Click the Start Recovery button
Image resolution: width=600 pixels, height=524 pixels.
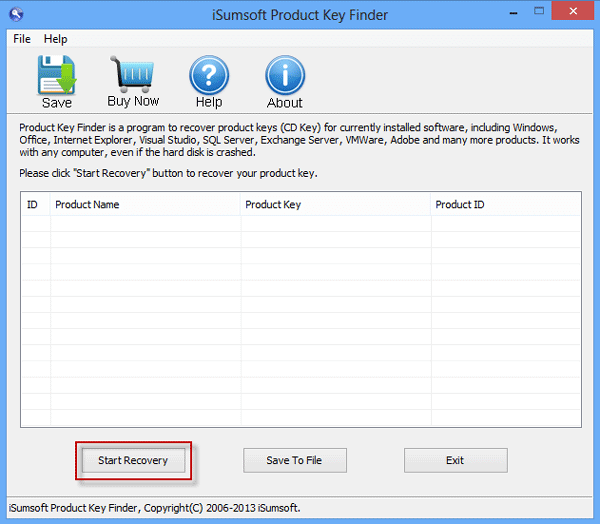pos(133,460)
